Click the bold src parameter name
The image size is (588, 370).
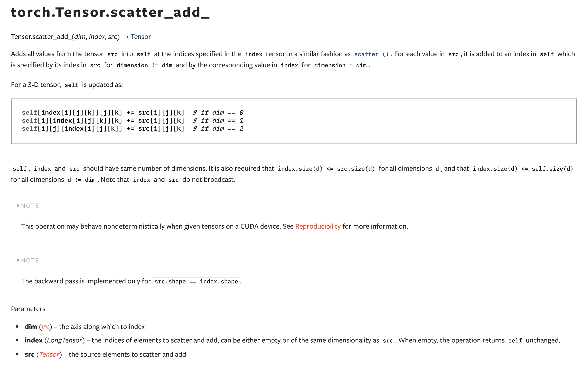pos(29,354)
